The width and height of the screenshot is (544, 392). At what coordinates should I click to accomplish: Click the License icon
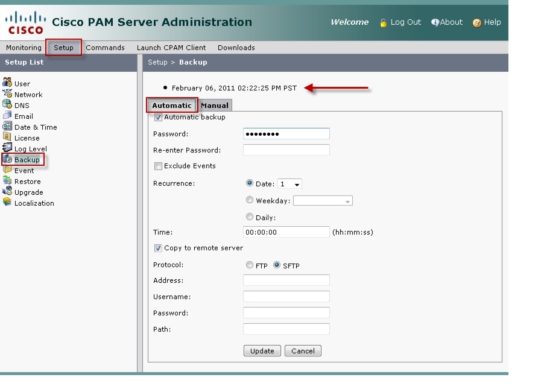pos(7,137)
